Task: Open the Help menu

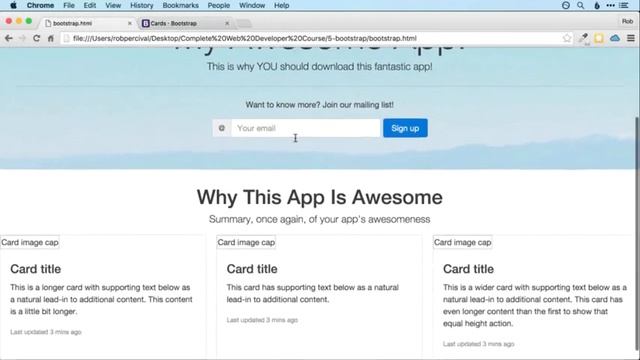Action: pyautogui.click(x=282, y=5)
